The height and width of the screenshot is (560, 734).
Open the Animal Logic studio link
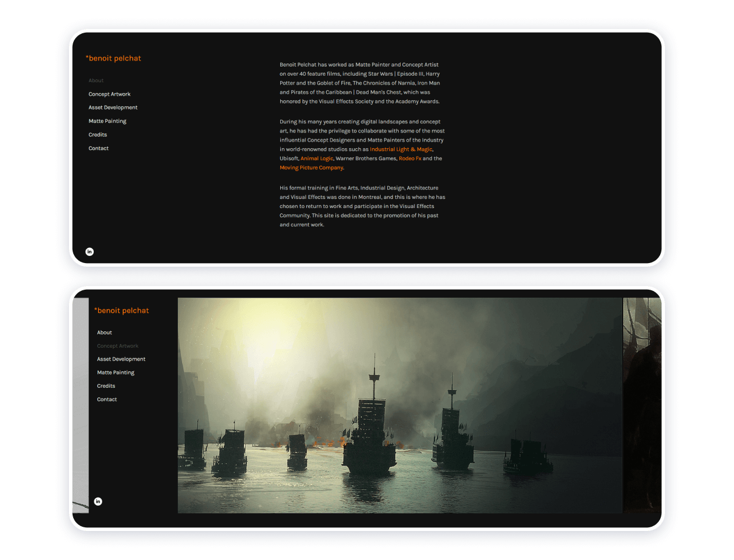tap(316, 158)
